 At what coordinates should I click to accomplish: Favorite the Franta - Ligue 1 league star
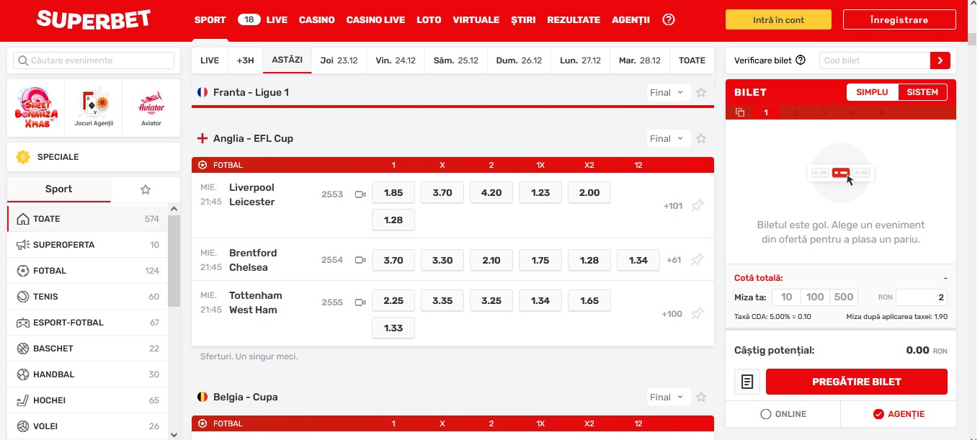pos(701,93)
